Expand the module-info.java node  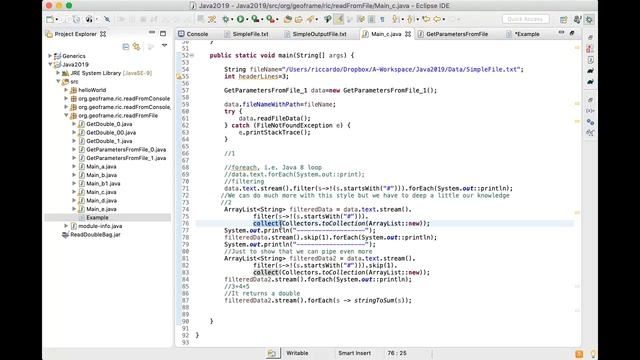pos(66,226)
